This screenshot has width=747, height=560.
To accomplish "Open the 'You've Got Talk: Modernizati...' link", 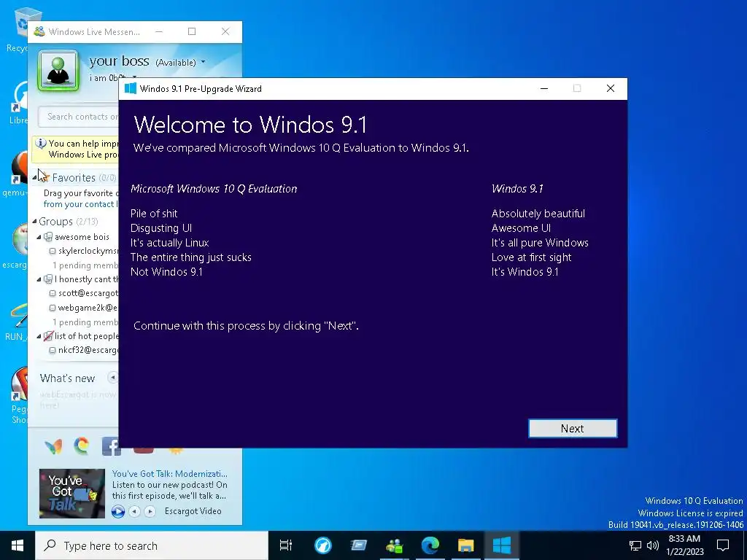I will 169,473.
